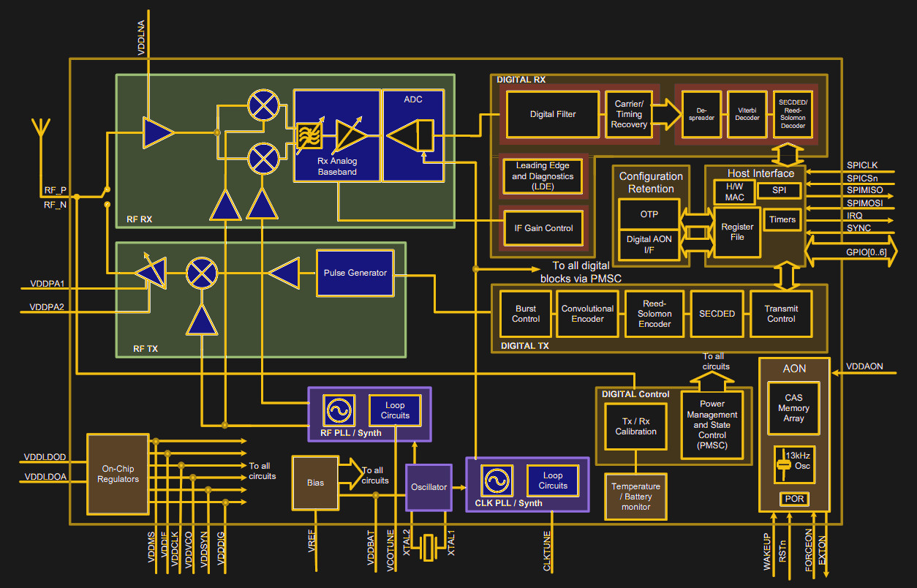
Task: Switch to the DIGITAL TX section header
Action: tap(525, 345)
